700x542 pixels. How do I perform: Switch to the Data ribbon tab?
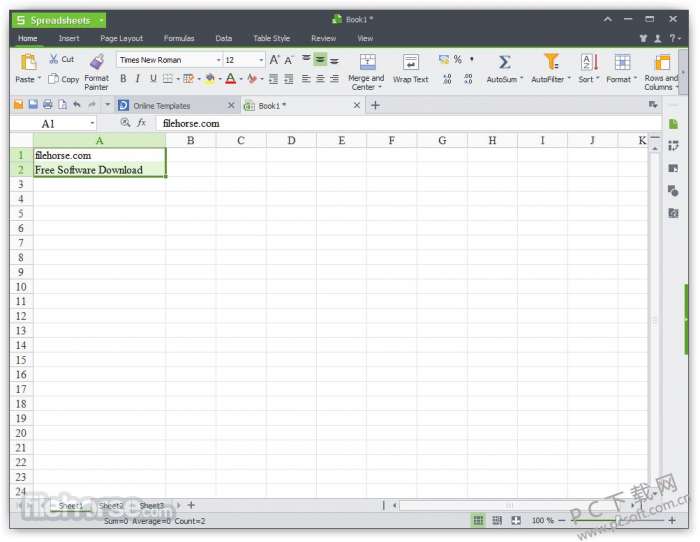point(224,38)
